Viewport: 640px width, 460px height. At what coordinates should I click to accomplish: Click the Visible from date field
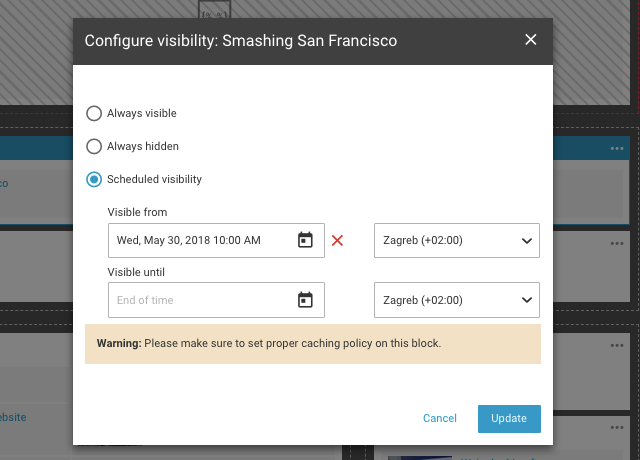pyautogui.click(x=202, y=240)
